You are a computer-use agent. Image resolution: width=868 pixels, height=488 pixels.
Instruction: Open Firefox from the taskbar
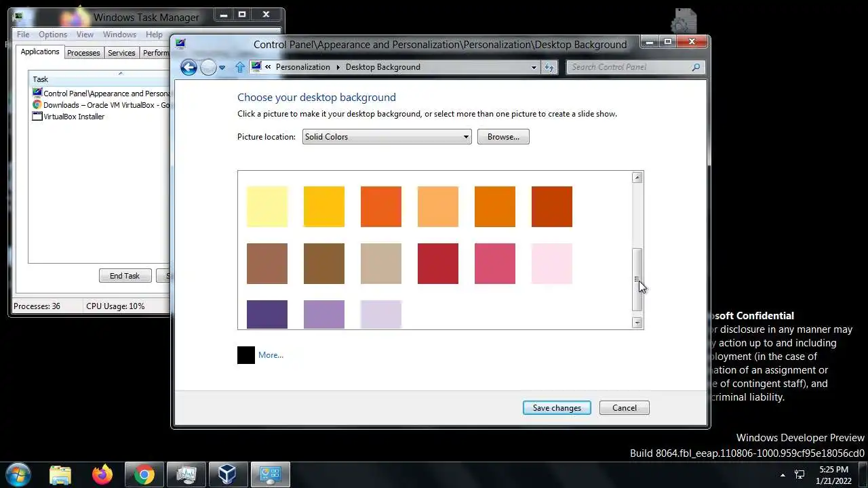coord(102,474)
